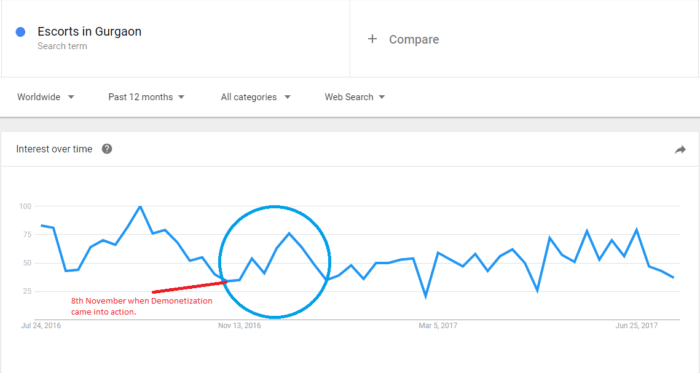The width and height of the screenshot is (700, 373).
Task: Open the Worldwide region dropdown
Action: point(46,97)
